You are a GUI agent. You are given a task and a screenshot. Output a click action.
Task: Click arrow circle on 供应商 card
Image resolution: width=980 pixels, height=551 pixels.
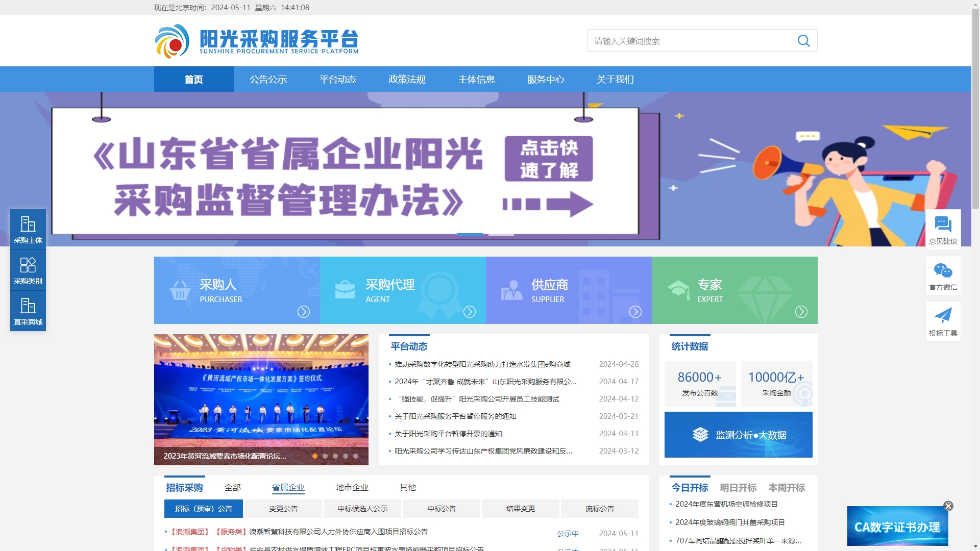tap(635, 312)
